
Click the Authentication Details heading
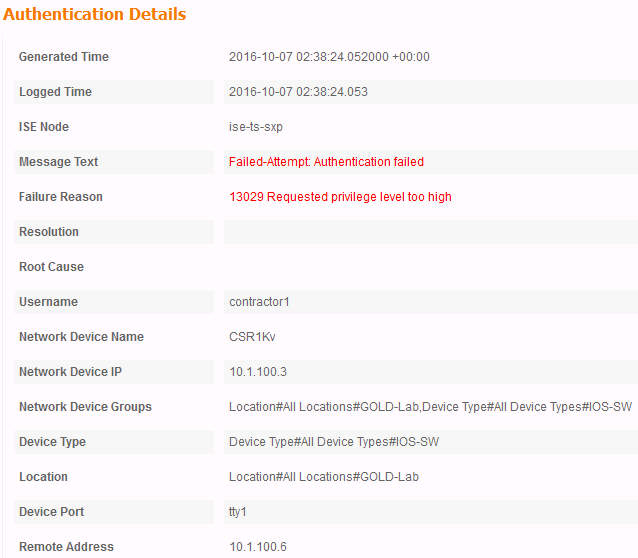coord(94,14)
